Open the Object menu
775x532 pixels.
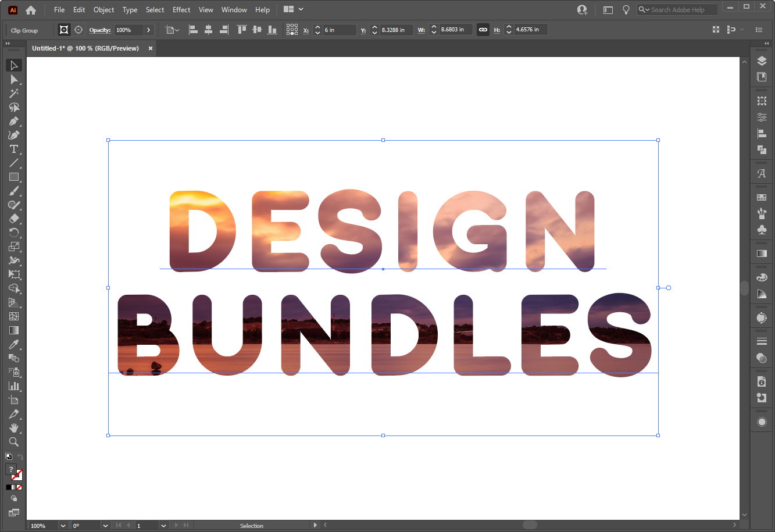104,9
